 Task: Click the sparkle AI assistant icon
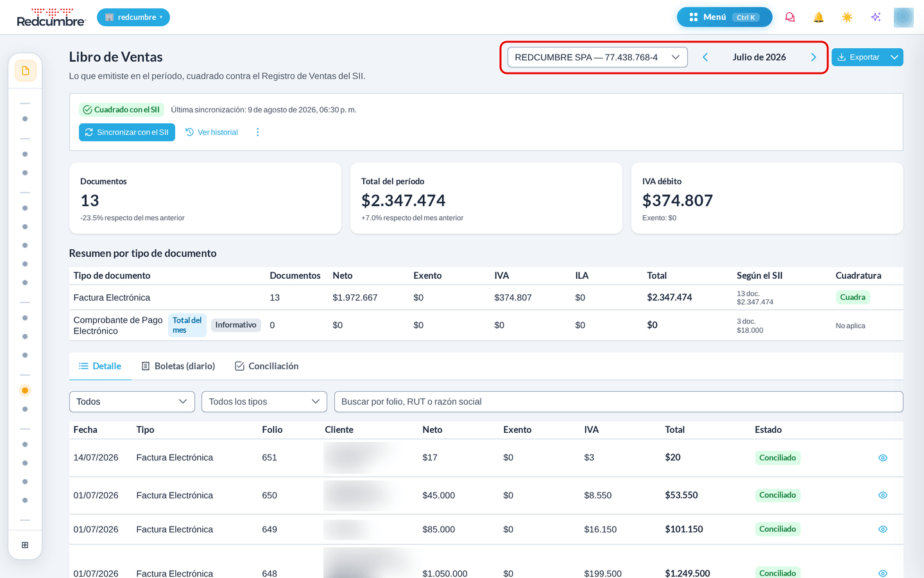876,17
